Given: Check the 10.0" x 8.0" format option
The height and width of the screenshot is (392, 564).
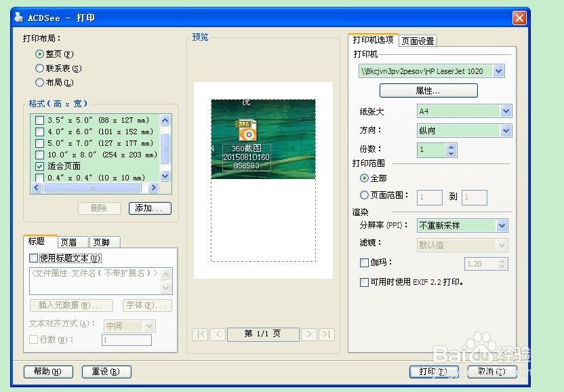Looking at the screenshot, I should pyautogui.click(x=39, y=155).
